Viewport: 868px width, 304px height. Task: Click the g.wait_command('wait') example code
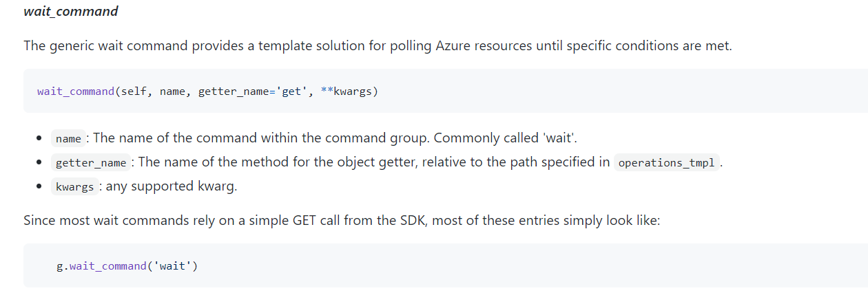[x=127, y=265]
